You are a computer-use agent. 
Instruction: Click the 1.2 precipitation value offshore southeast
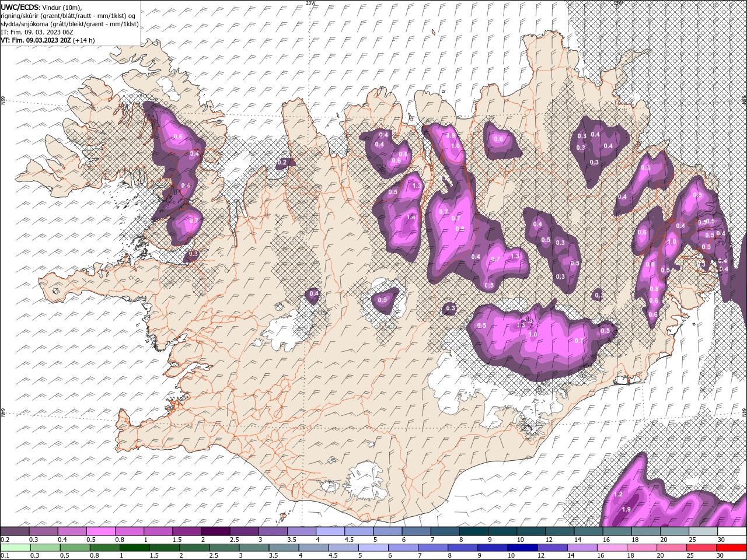619,495
